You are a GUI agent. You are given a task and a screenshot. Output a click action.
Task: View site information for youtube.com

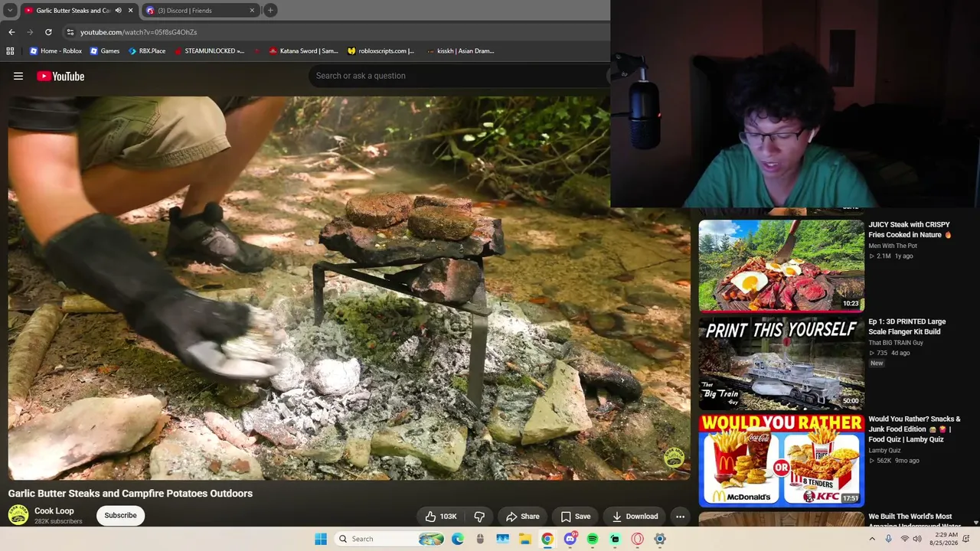click(70, 32)
